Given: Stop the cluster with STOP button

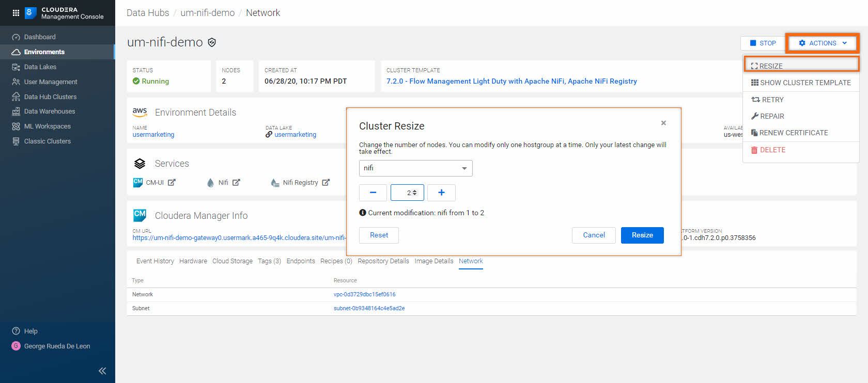Looking at the screenshot, I should click(763, 43).
